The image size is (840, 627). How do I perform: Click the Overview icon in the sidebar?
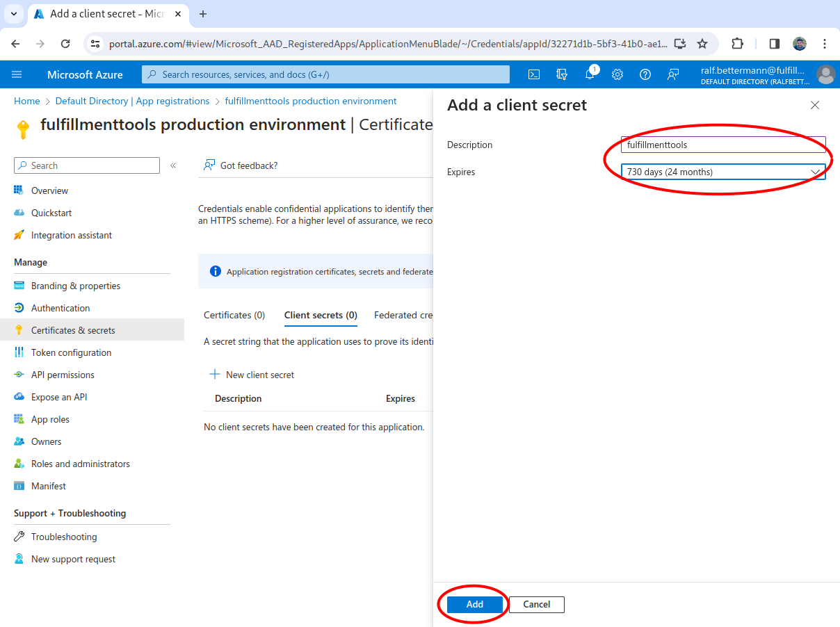point(19,190)
